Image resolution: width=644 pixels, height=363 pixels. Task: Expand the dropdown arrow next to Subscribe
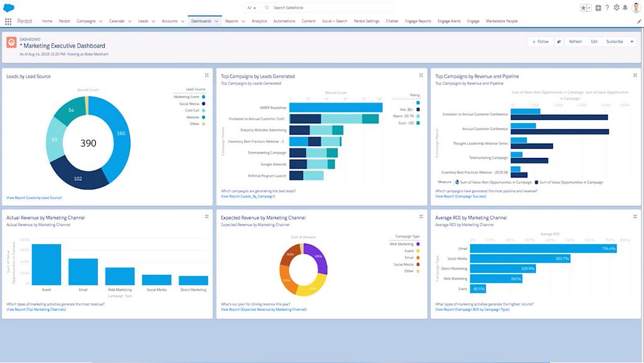tap(632, 42)
